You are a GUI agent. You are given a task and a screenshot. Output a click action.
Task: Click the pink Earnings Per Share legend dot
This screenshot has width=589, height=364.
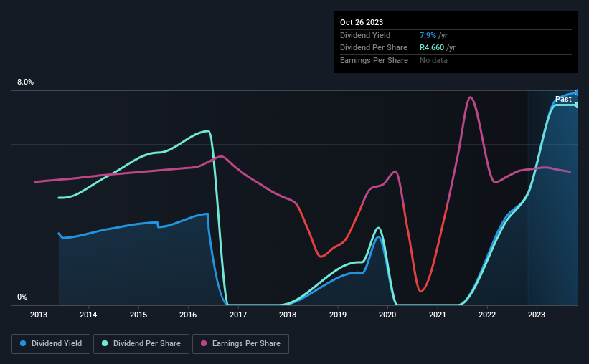tap(204, 343)
